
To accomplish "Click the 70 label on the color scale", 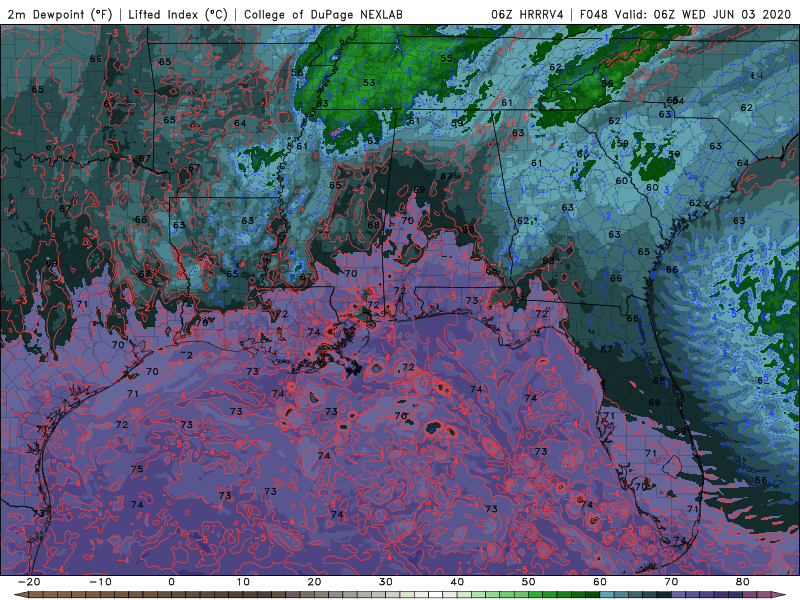I will [671, 582].
